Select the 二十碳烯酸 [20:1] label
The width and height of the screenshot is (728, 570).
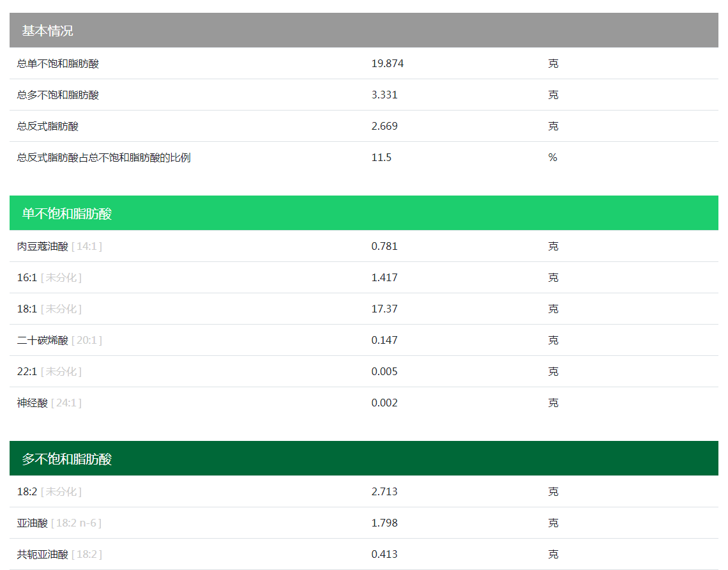[59, 341]
